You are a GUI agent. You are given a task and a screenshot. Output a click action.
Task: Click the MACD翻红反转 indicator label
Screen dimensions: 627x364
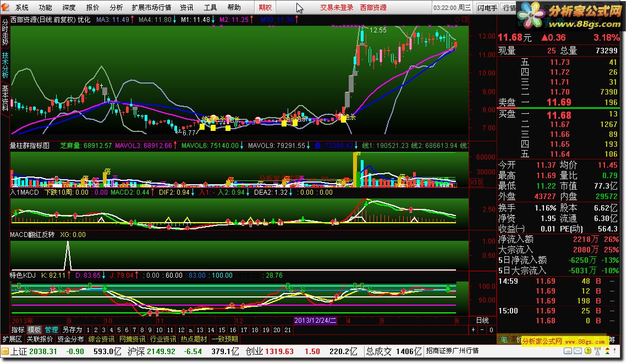(32, 235)
